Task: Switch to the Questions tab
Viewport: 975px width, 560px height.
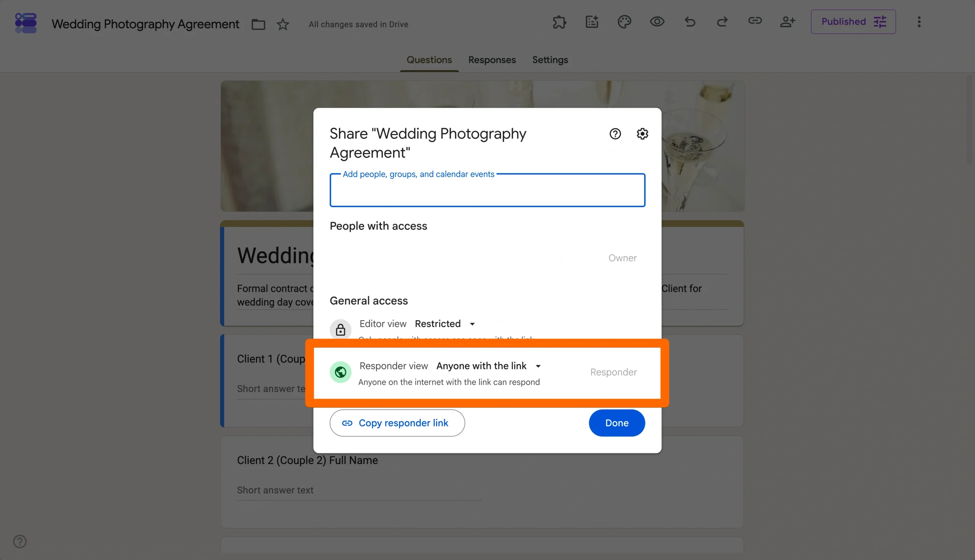Action: tap(429, 60)
